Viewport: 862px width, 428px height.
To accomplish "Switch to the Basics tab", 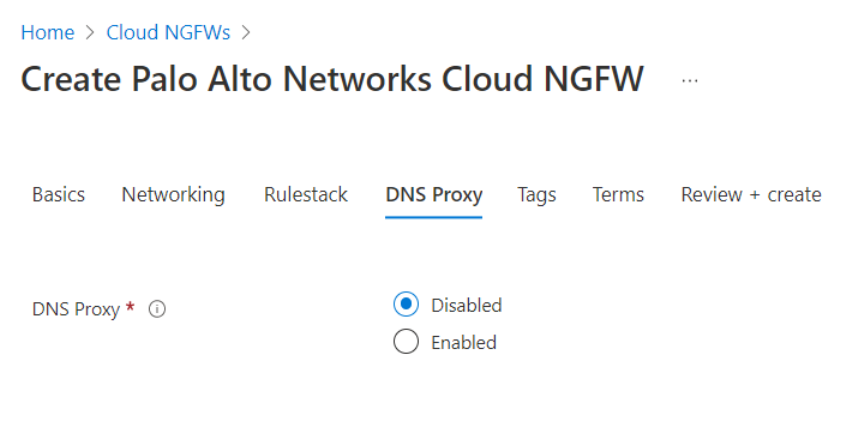I will 58,195.
